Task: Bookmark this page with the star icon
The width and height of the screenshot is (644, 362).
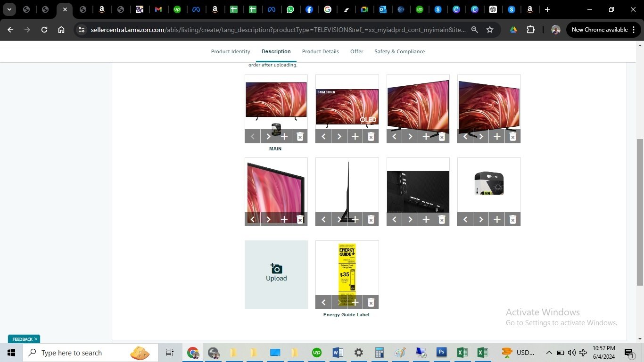Action: pyautogui.click(x=490, y=30)
